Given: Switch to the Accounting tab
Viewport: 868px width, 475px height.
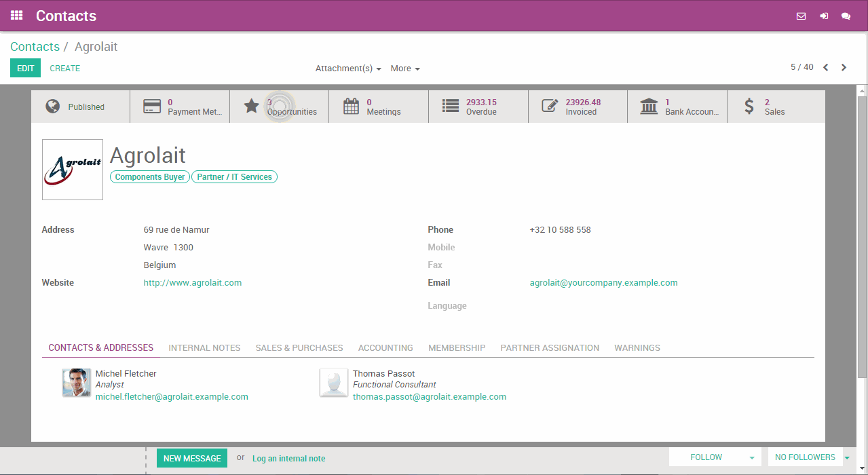Looking at the screenshot, I should [385, 347].
